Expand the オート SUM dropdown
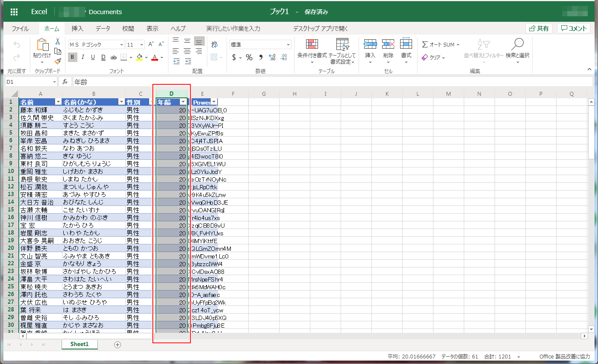The height and width of the screenshot is (364, 598). [x=458, y=44]
